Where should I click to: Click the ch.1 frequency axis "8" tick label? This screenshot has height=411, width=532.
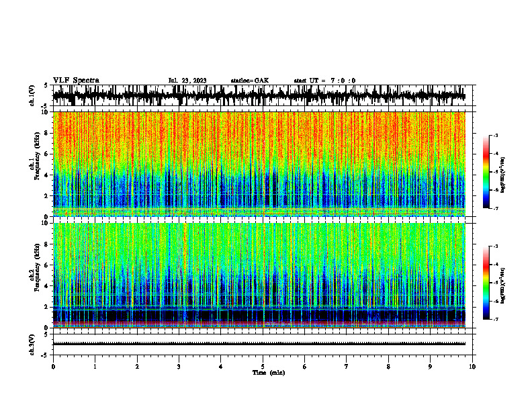47,133
